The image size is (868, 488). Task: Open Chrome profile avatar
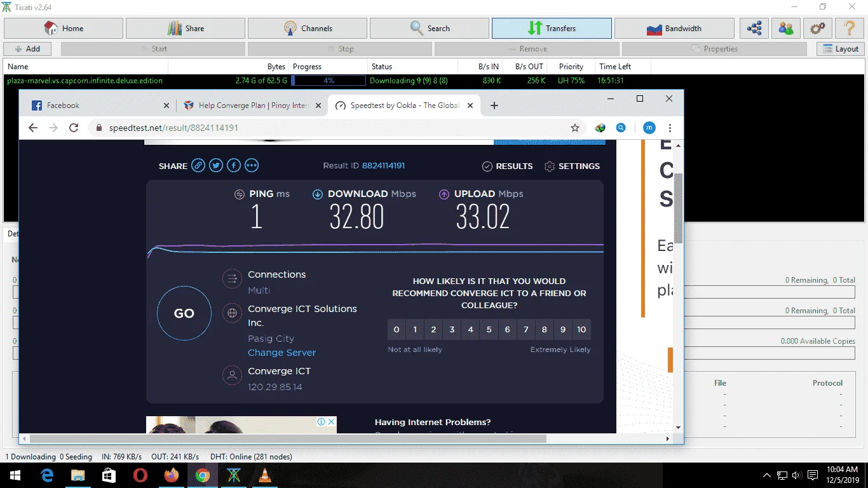tap(649, 128)
